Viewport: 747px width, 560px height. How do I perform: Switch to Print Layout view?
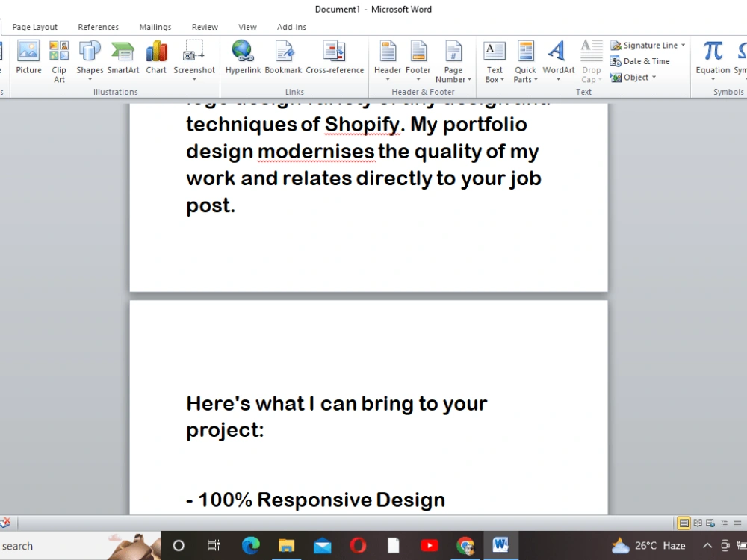tap(684, 523)
